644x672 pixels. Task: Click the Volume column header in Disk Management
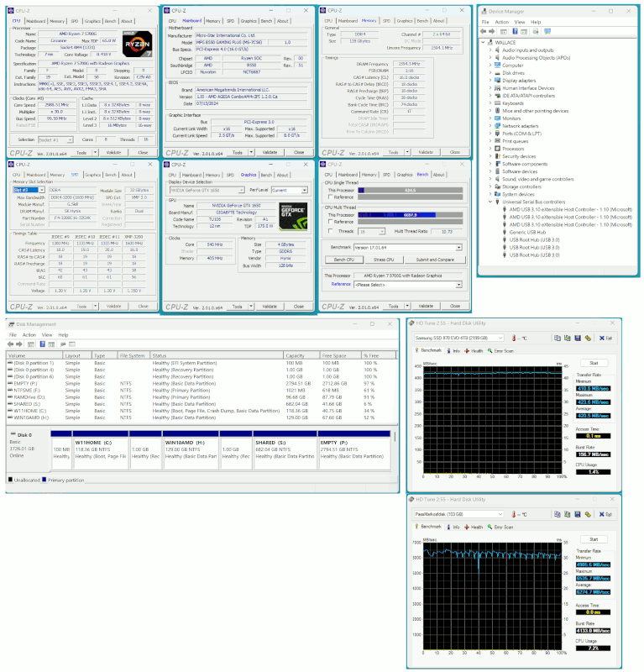point(34,355)
